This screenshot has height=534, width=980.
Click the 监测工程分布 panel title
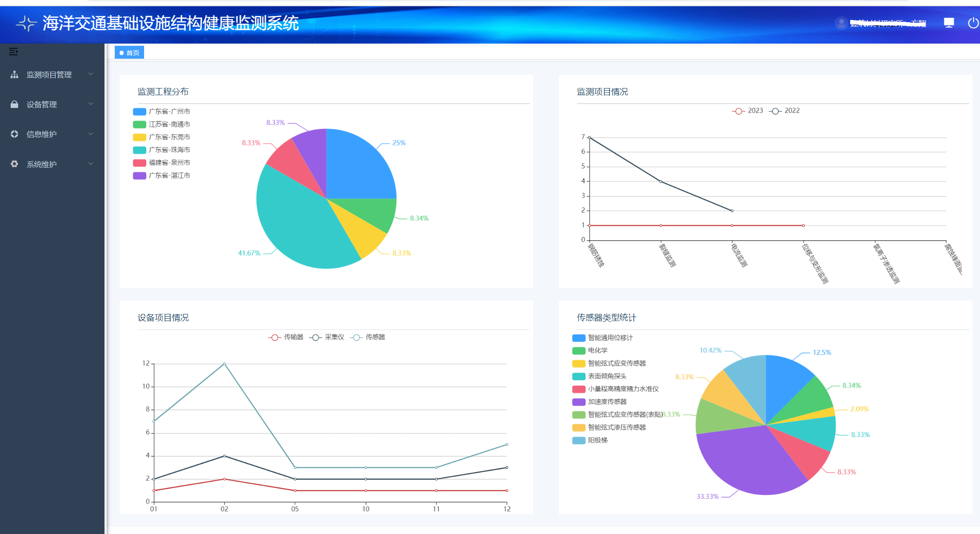click(163, 92)
